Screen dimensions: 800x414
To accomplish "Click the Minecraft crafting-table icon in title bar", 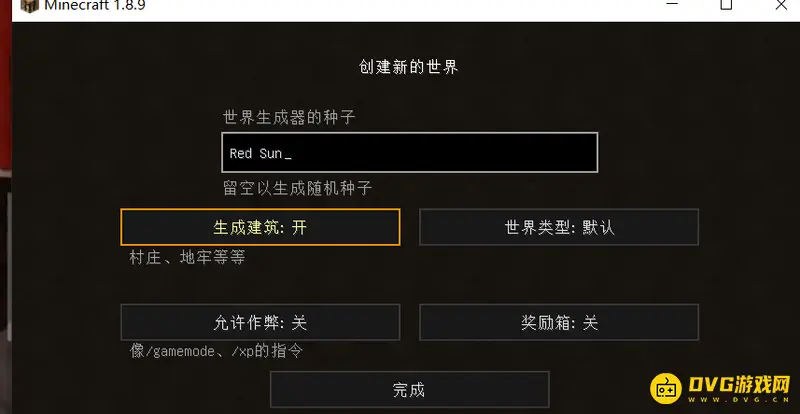I will tap(29, 6).
